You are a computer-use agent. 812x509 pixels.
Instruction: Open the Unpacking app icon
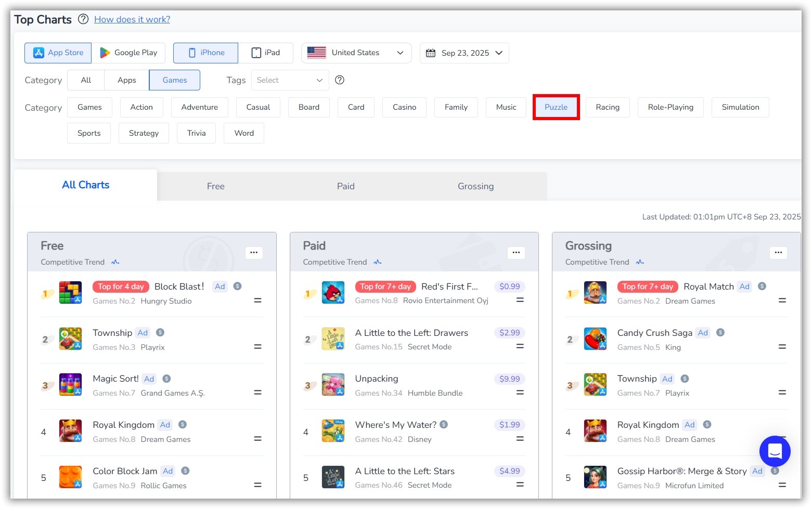pos(333,385)
